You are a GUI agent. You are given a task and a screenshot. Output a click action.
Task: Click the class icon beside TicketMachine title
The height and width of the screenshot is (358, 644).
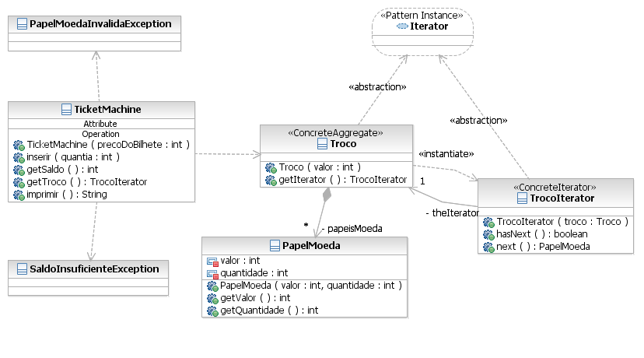click(x=66, y=110)
